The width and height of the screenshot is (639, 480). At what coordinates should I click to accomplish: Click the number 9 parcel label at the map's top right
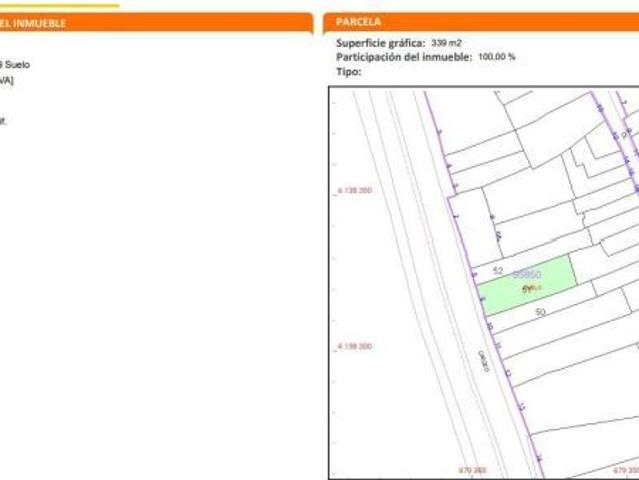click(x=625, y=134)
